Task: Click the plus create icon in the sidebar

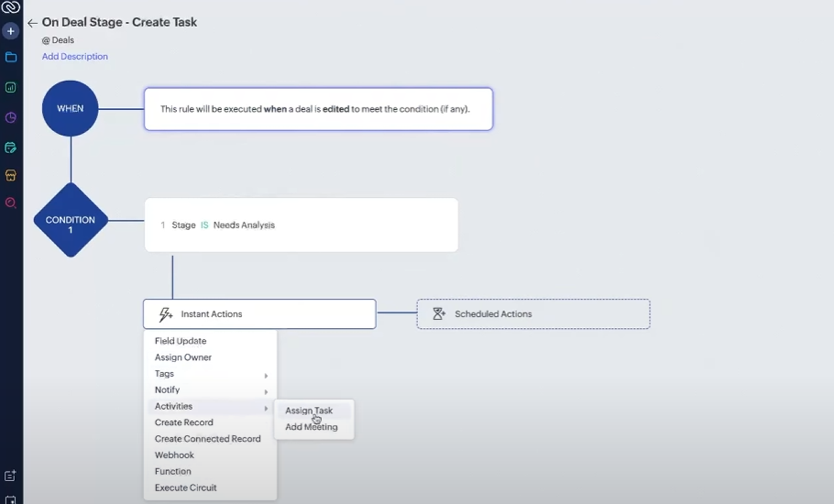Action: click(11, 31)
